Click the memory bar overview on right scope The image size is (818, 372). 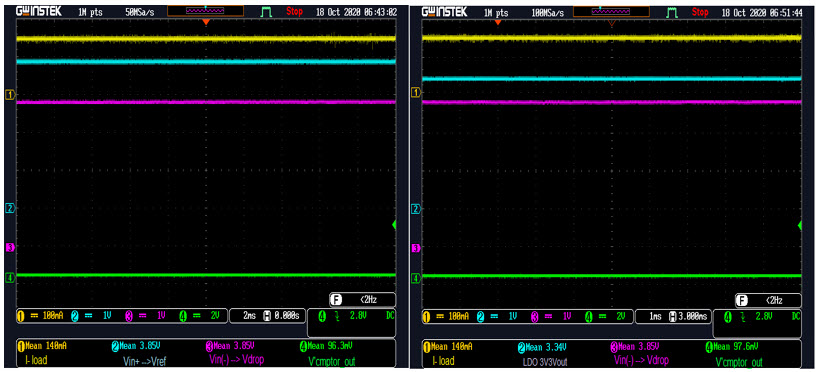point(611,11)
